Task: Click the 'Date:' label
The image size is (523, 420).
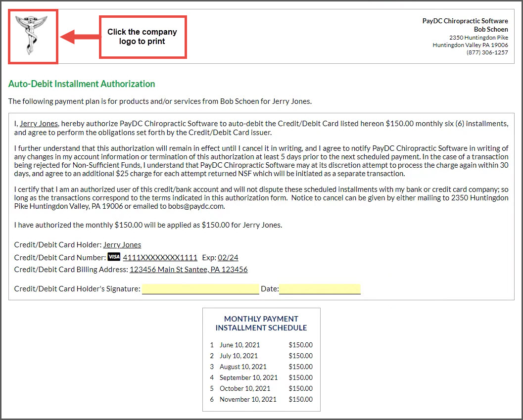Action: [x=270, y=288]
